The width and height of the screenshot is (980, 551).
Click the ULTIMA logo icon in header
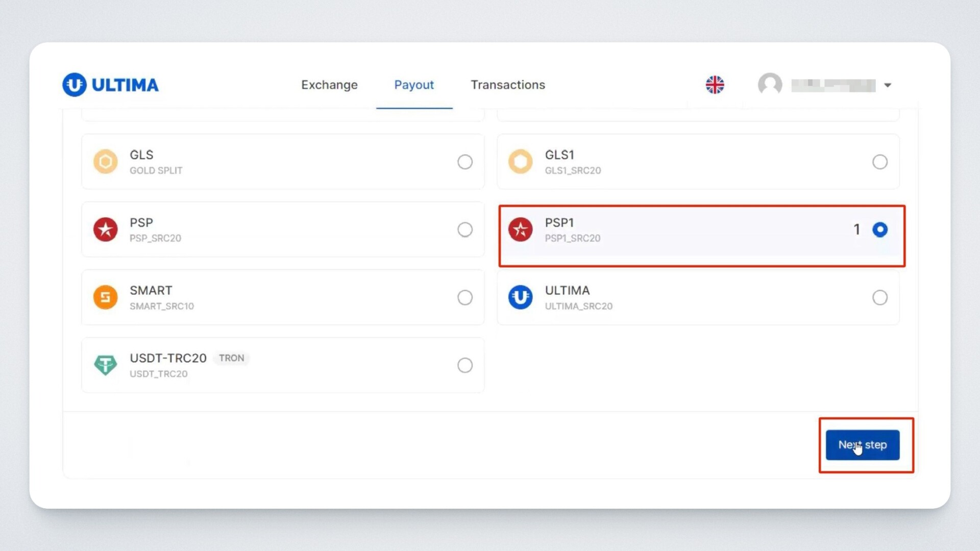pyautogui.click(x=75, y=85)
